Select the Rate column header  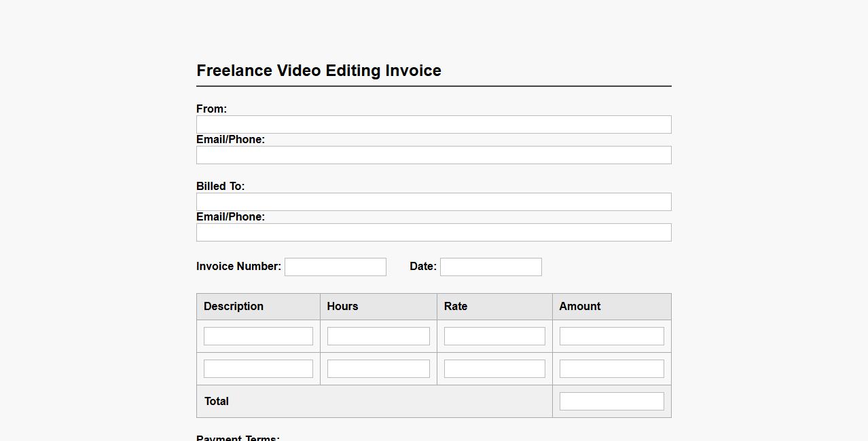tap(456, 307)
